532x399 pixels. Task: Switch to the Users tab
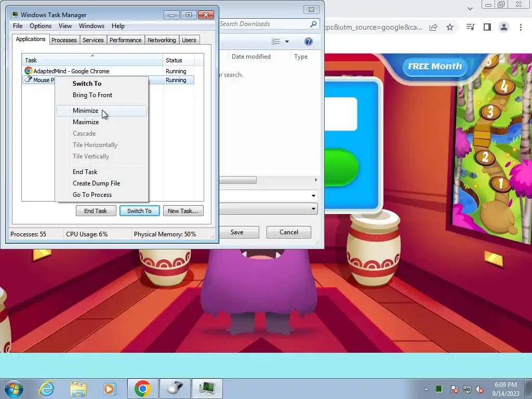click(189, 40)
